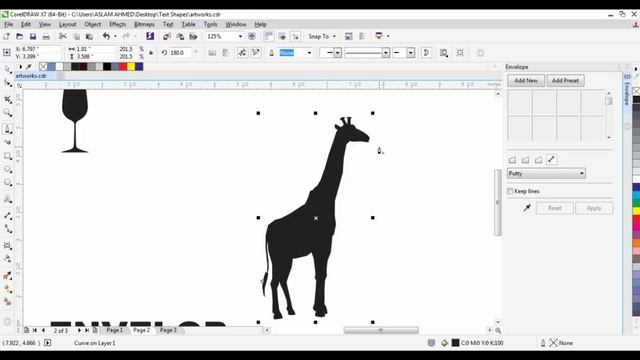Click the artworks.cdr document tab
This screenshot has width=640, height=360.
[x=31, y=76]
